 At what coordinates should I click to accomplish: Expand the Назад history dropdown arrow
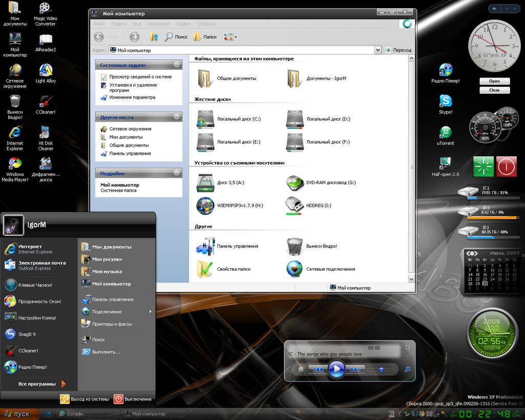click(123, 37)
